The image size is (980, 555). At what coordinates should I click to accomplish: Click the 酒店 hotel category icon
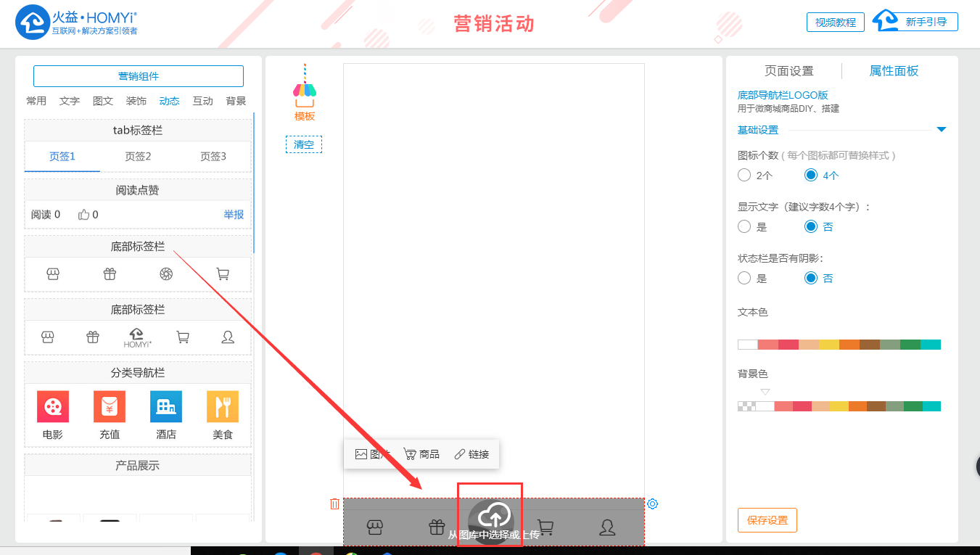(x=166, y=407)
